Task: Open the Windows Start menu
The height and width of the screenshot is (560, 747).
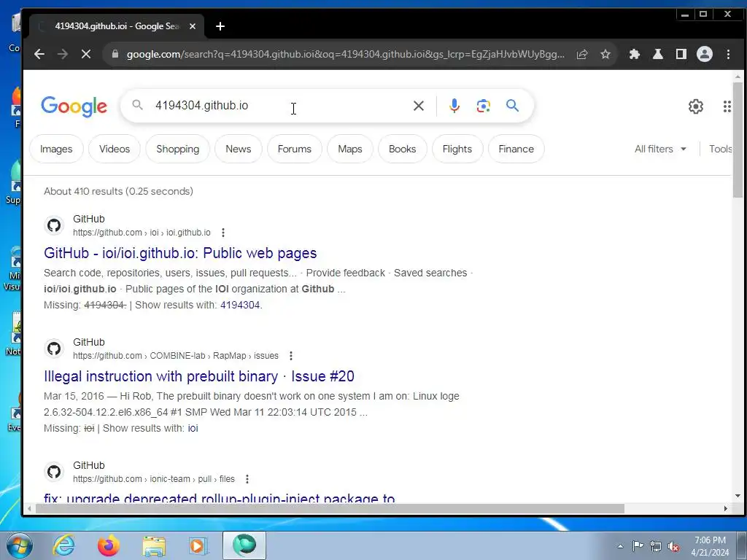Action: (19, 545)
